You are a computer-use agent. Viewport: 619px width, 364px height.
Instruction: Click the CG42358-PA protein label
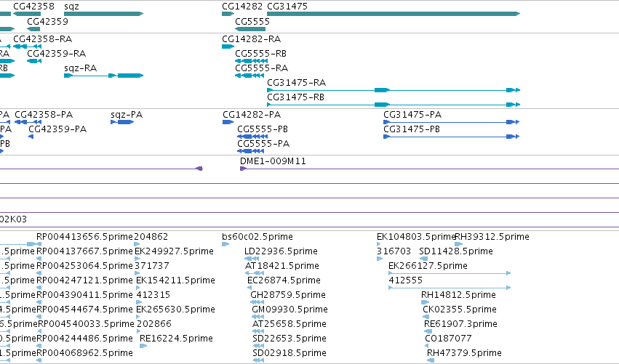[44, 115]
